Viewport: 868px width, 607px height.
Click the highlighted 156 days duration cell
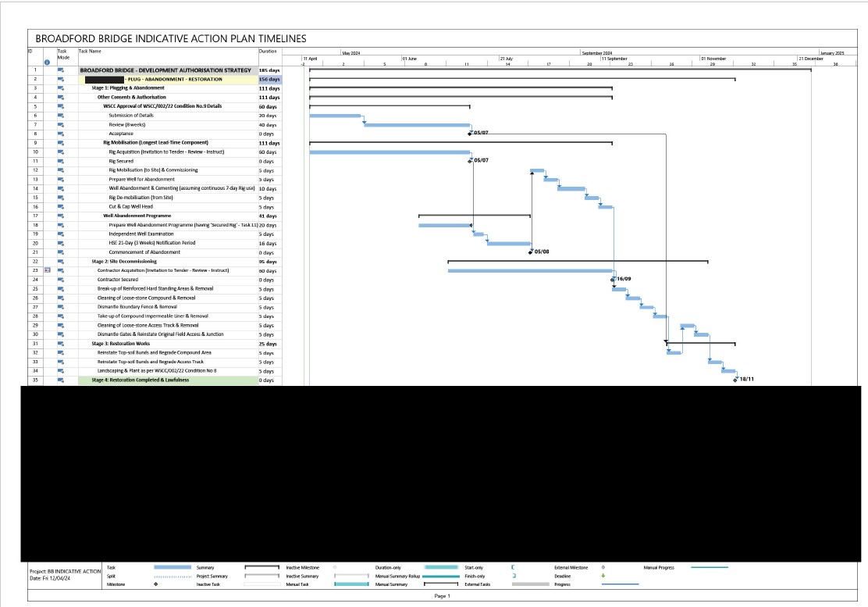tap(269, 79)
